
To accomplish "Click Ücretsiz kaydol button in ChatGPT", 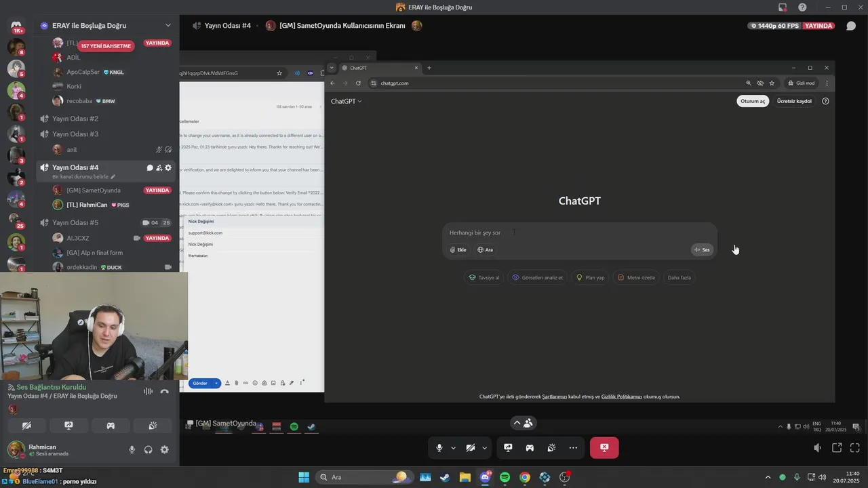I will tap(794, 101).
